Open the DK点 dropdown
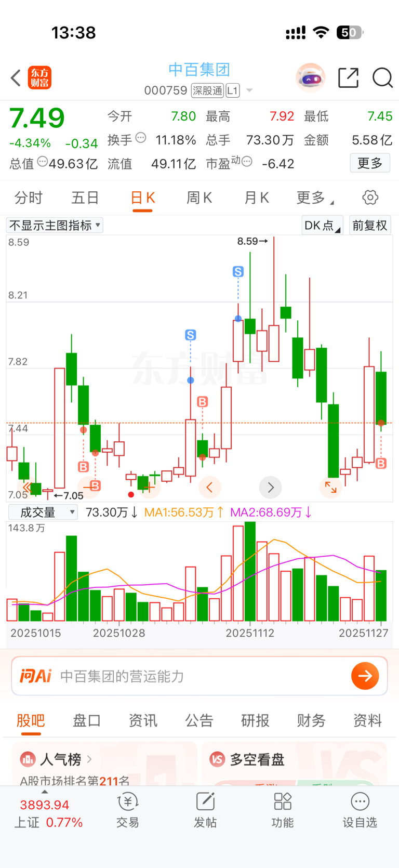 [322, 225]
